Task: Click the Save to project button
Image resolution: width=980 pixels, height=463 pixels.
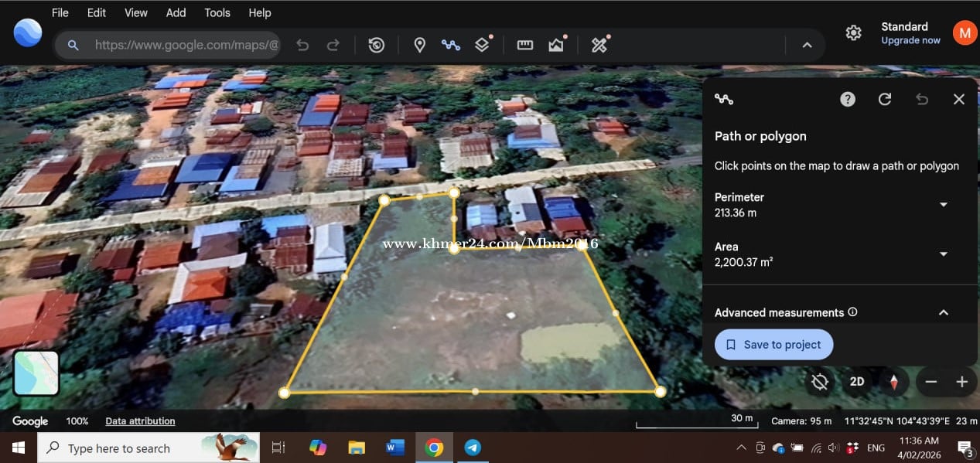Action: (773, 345)
